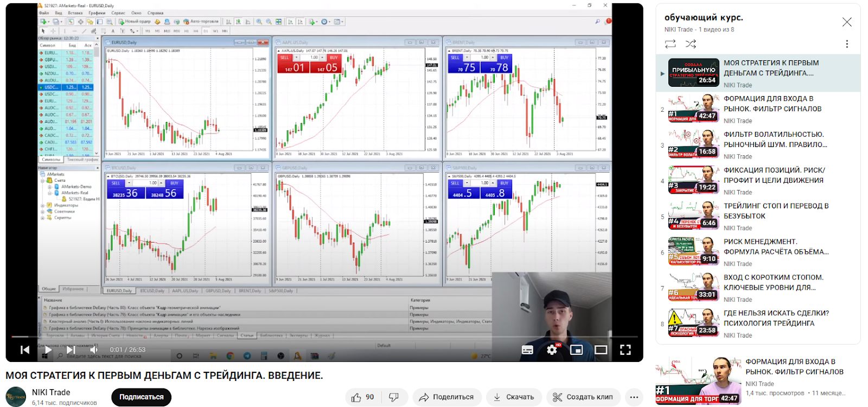The image size is (868, 407).
Task: Collapse Счета node in Navigator tree
Action: point(43,180)
